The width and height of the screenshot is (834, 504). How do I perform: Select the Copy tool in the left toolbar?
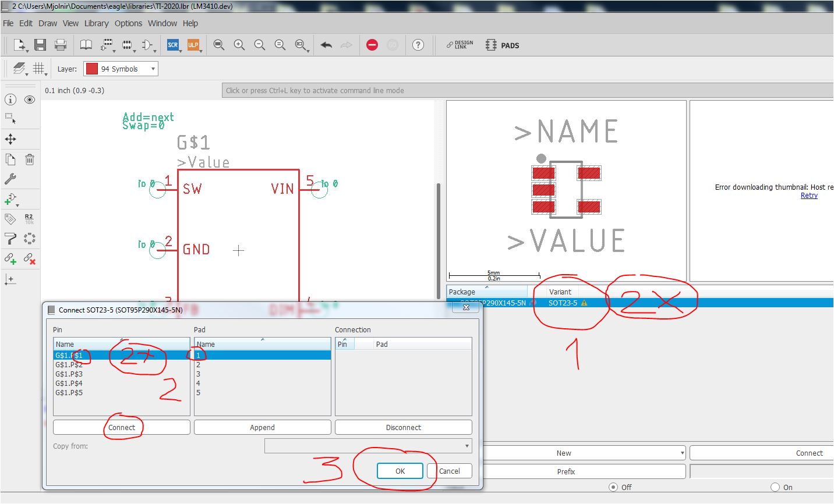(10, 159)
